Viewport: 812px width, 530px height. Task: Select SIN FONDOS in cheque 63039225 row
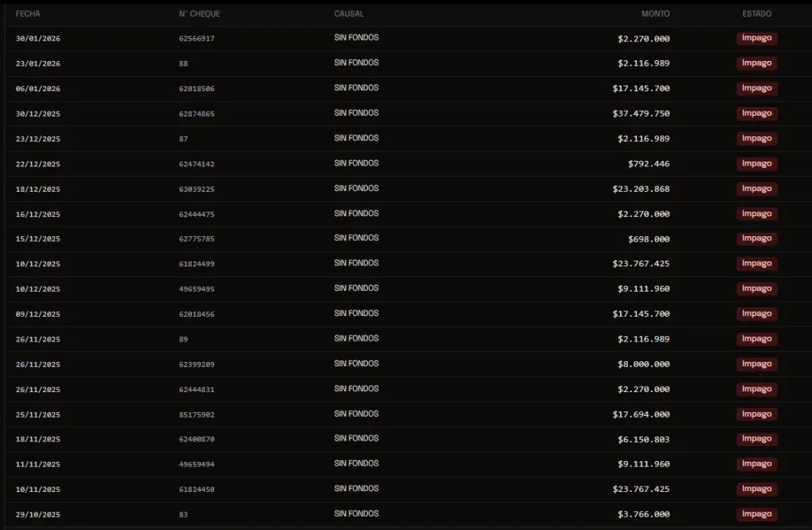356,189
